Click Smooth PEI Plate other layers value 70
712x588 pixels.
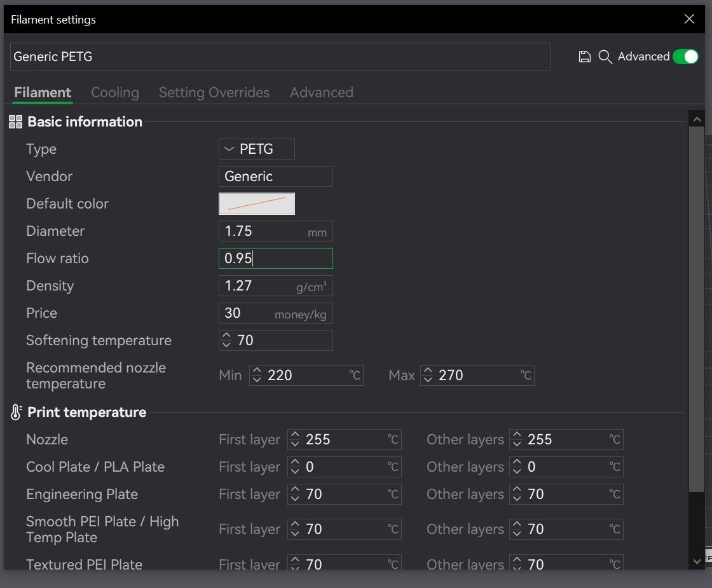535,529
